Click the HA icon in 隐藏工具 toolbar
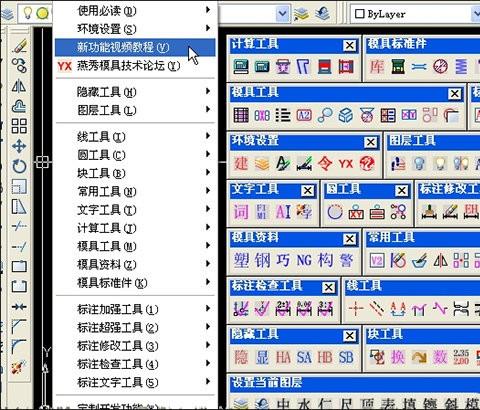 (x=283, y=357)
